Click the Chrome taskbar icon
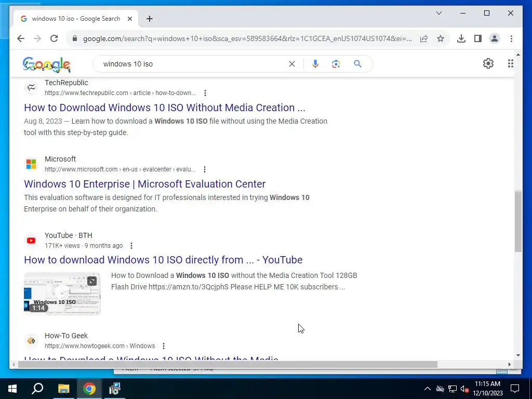The height and width of the screenshot is (399, 532). click(89, 389)
